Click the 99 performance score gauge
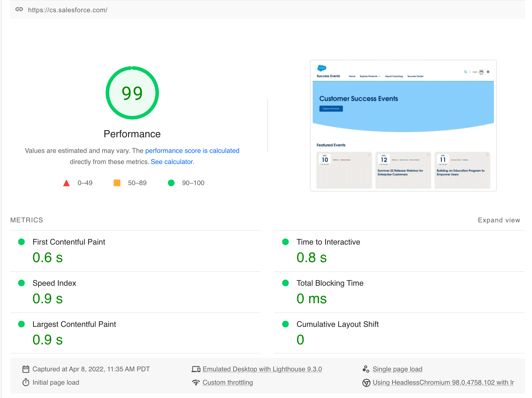 pyautogui.click(x=132, y=93)
